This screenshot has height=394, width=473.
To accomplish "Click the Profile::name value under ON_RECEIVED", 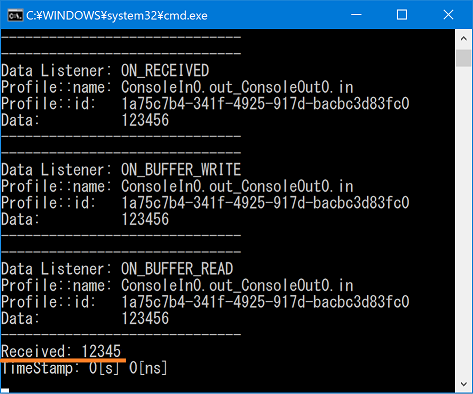I will pyautogui.click(x=237, y=87).
